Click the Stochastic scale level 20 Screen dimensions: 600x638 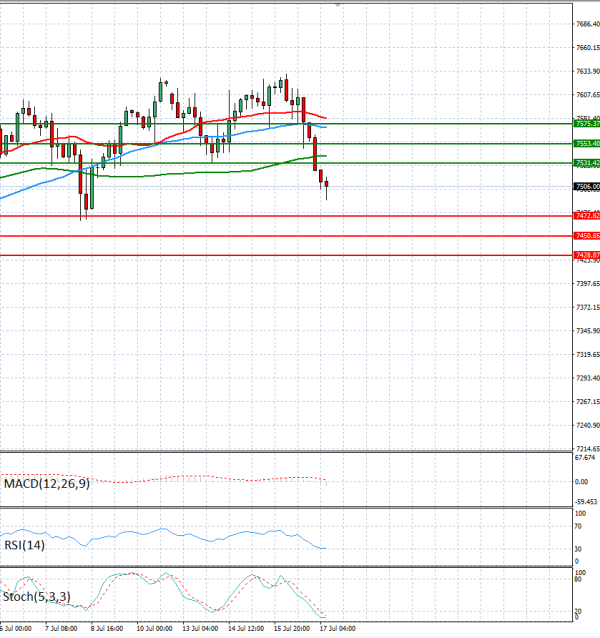(578, 612)
